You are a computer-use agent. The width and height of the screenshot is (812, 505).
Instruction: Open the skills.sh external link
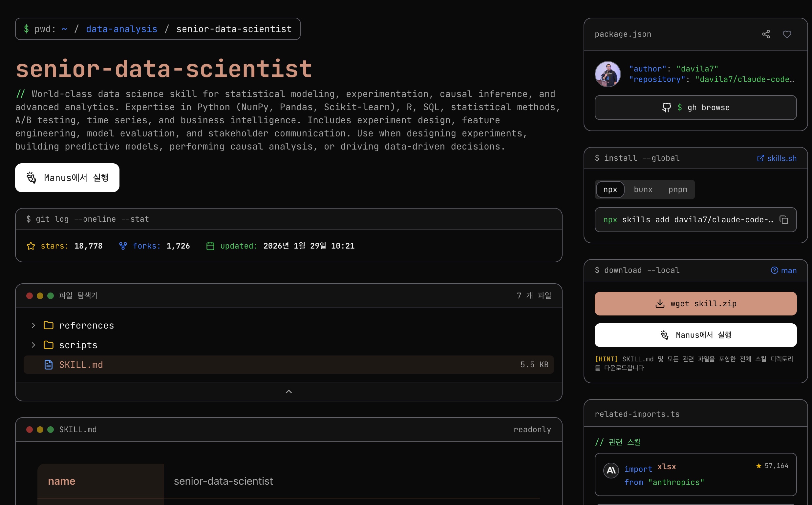pyautogui.click(x=776, y=158)
